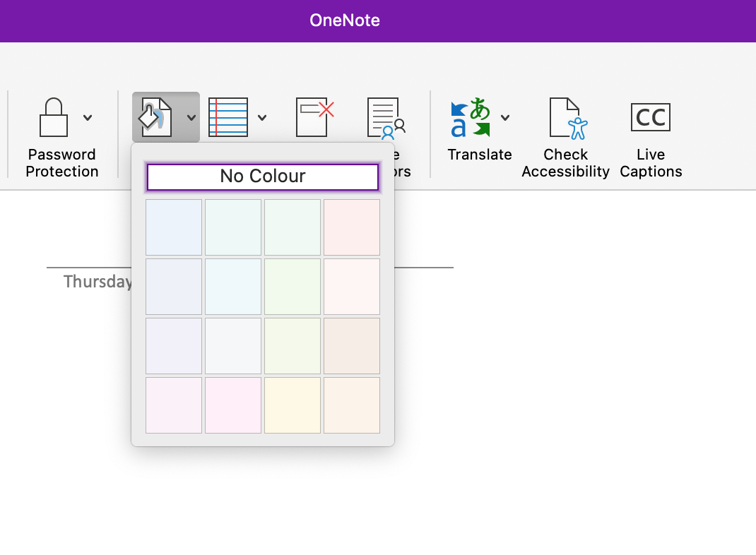The image size is (756, 555).
Task: Pick the pale yellow swatch in bottom row
Action: tap(292, 405)
